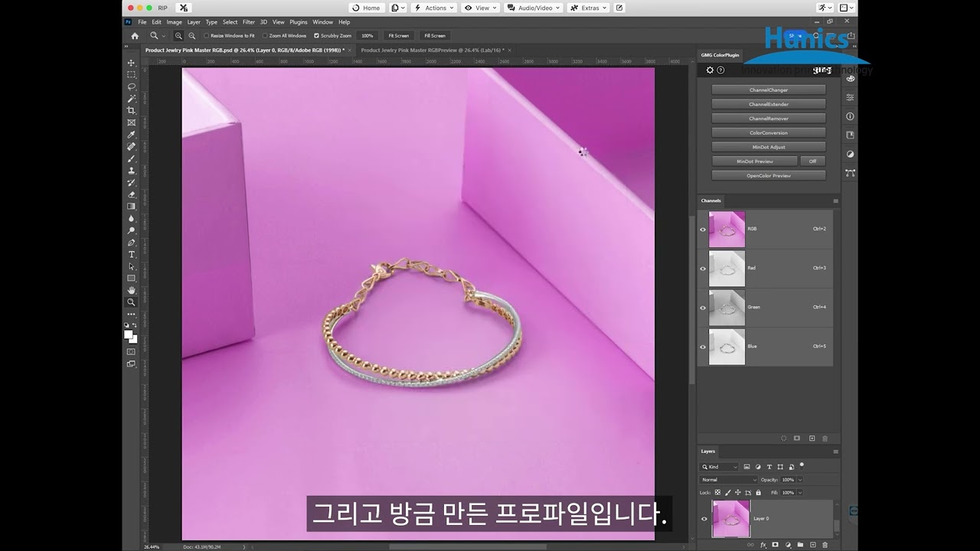Open the Select menu
Screen dimensions: 980x551
coord(230,22)
